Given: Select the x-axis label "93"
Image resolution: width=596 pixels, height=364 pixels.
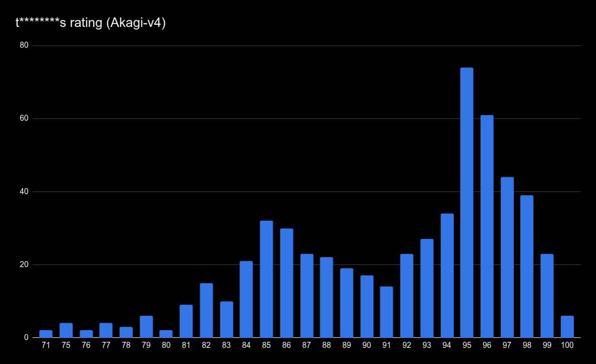Looking at the screenshot, I should [x=427, y=346].
